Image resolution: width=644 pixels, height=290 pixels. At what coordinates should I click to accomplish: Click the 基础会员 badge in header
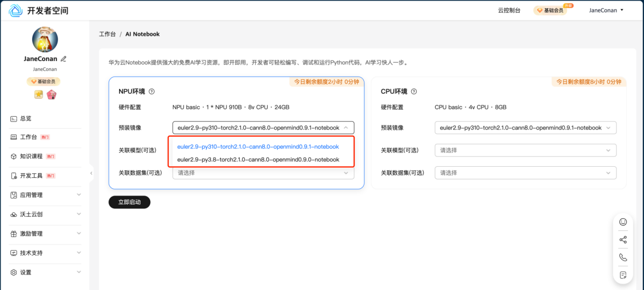click(x=550, y=10)
